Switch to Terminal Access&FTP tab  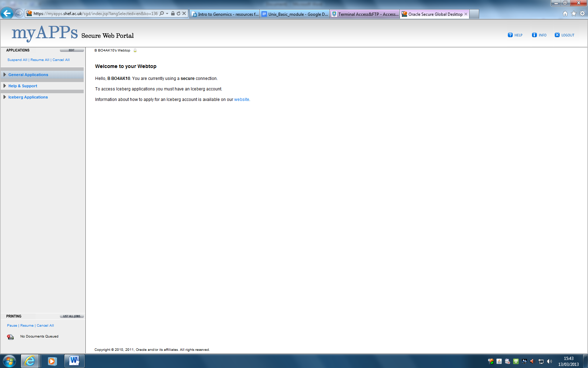[365, 14]
